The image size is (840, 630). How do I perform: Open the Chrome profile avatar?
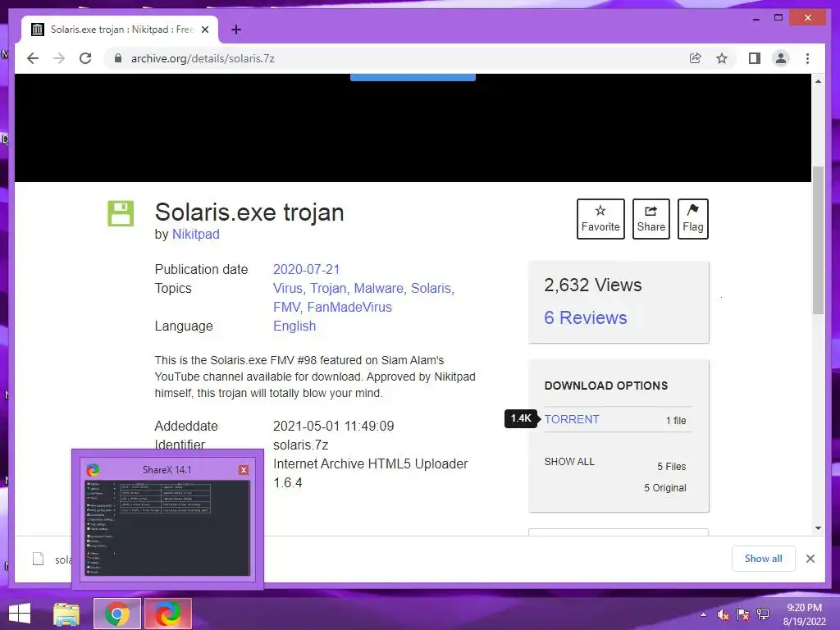pos(781,58)
